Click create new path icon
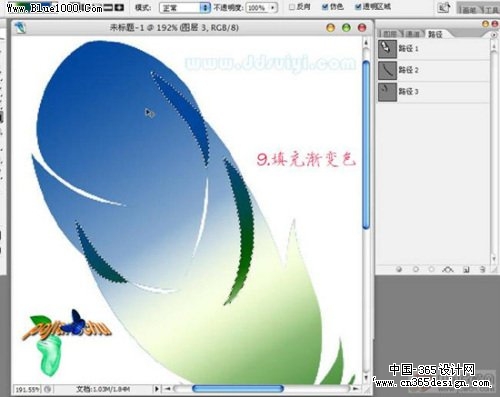The height and width of the screenshot is (397, 500). point(466,269)
